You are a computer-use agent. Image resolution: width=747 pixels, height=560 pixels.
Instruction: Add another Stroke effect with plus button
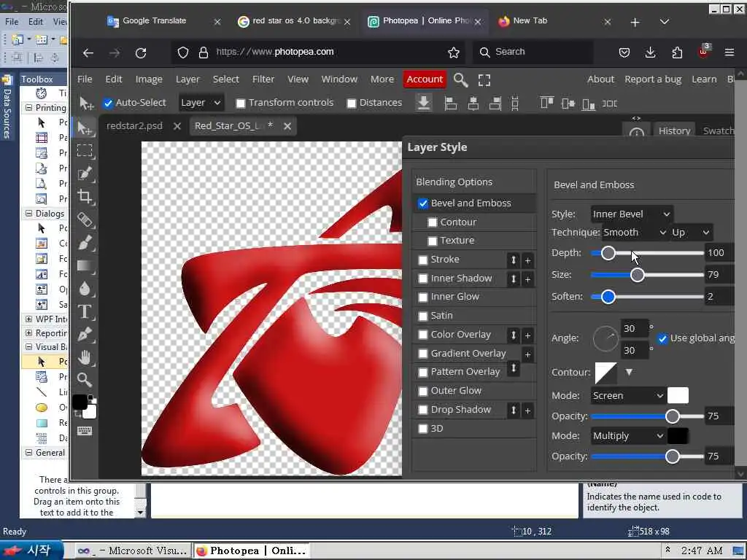(528, 260)
